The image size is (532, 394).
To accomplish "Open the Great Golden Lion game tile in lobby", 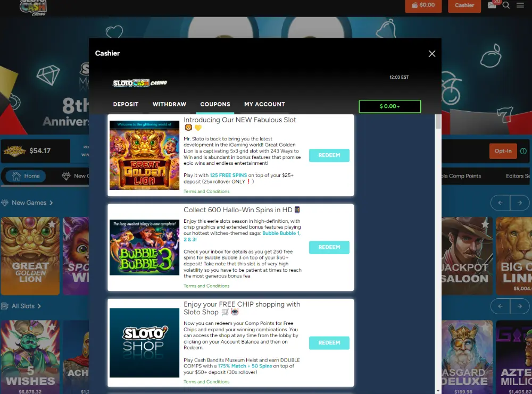I will tap(30, 256).
